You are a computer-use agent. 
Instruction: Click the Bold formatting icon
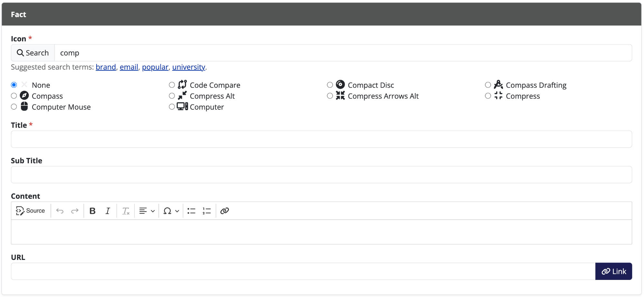92,211
